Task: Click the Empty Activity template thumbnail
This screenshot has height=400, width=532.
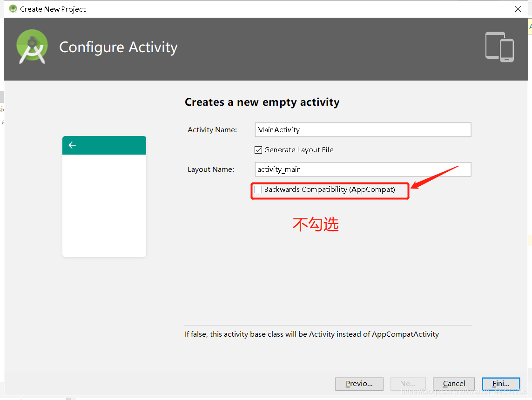Action: 104,196
